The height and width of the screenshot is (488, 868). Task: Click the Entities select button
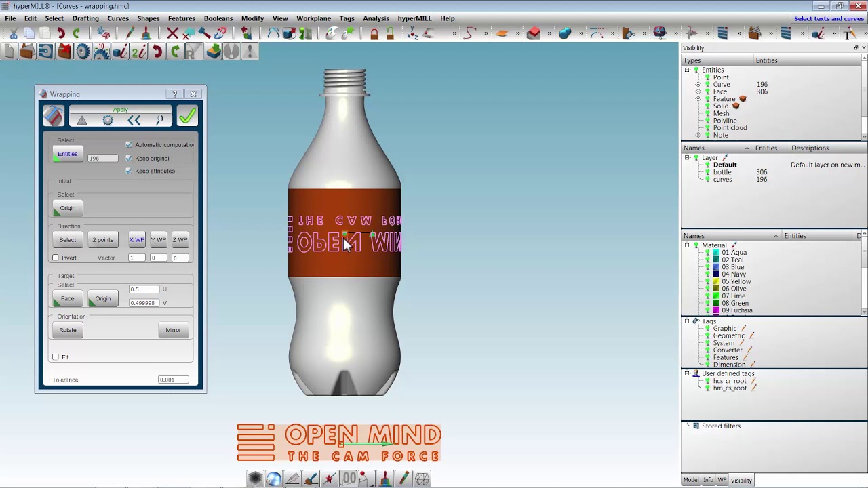(67, 155)
